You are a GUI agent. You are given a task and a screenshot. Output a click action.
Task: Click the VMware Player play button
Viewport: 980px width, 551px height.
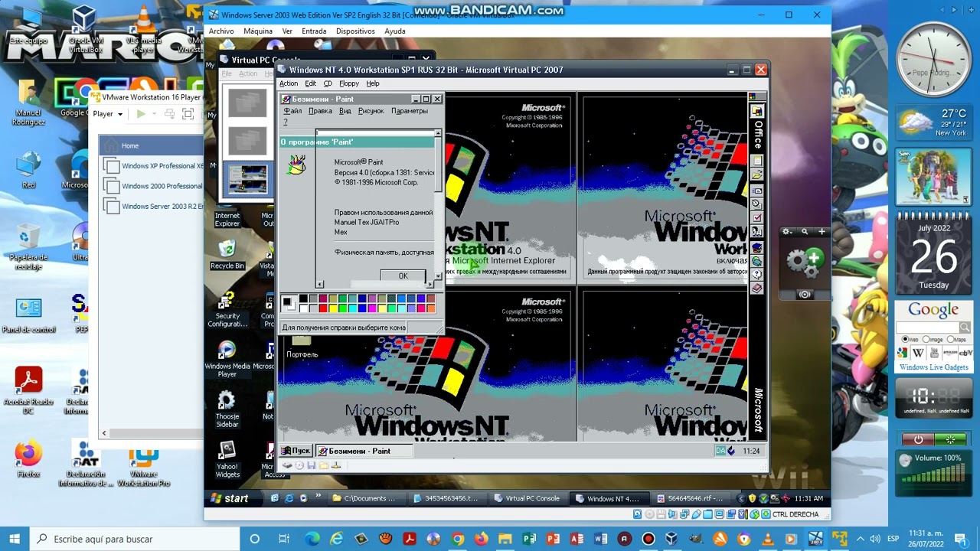click(x=141, y=114)
